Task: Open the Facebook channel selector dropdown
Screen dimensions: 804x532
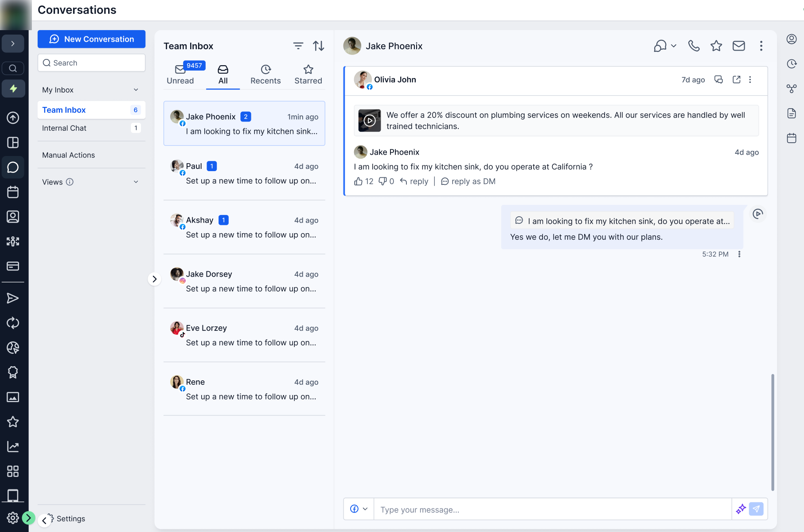Action: [359, 509]
